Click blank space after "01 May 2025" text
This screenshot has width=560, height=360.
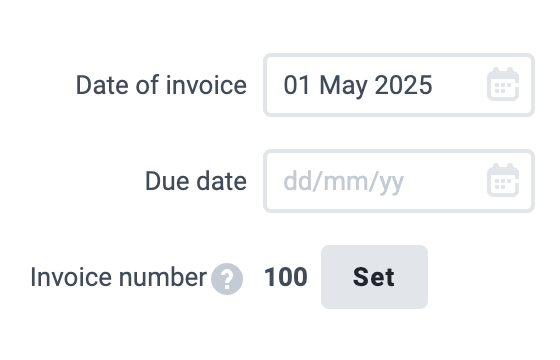tap(459, 85)
